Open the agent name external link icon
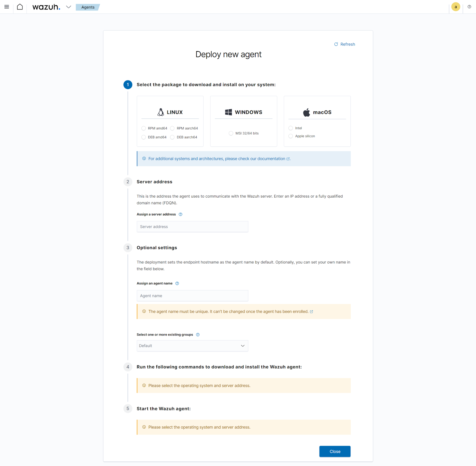 311,312
